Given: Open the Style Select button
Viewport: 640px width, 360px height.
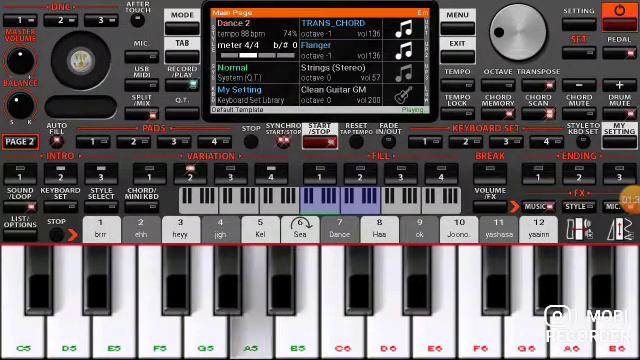Looking at the screenshot, I should click(x=101, y=207).
